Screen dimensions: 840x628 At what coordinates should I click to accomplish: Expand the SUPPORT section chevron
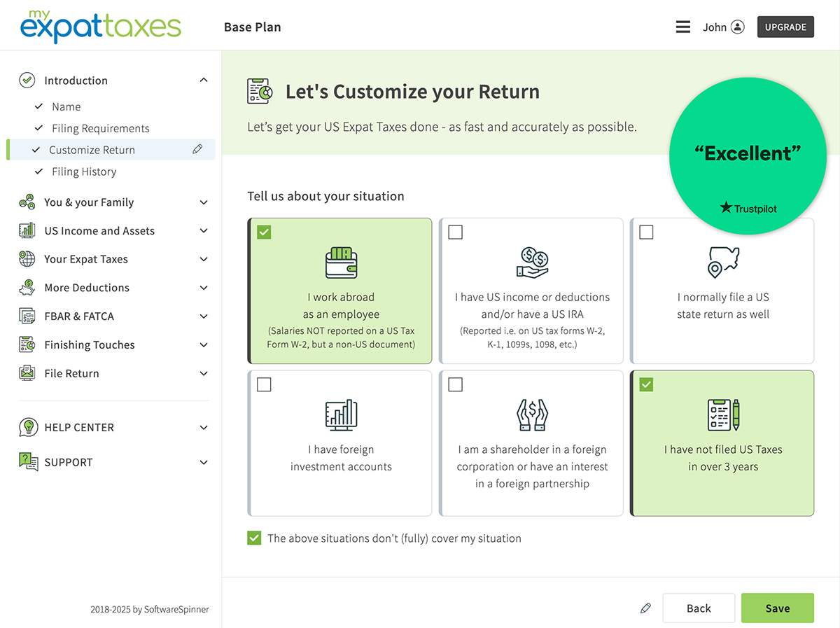[204, 462]
